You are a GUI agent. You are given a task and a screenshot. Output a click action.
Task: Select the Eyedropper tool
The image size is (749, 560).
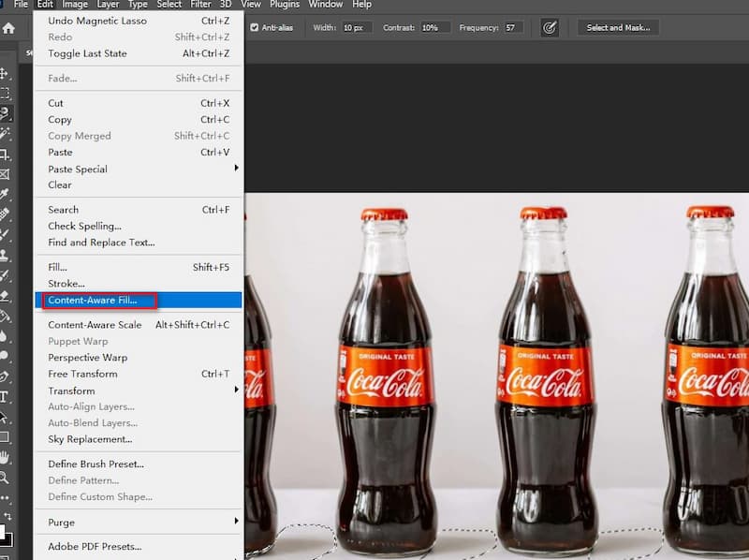pos(5,194)
